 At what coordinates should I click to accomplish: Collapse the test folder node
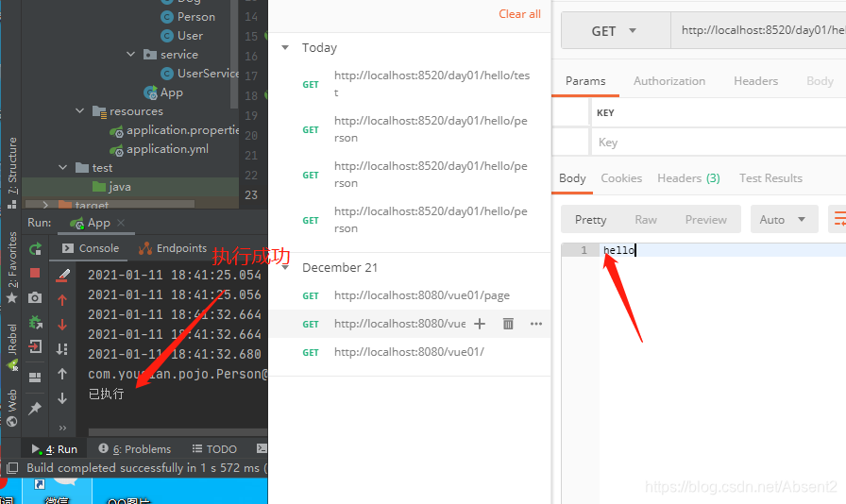62,168
